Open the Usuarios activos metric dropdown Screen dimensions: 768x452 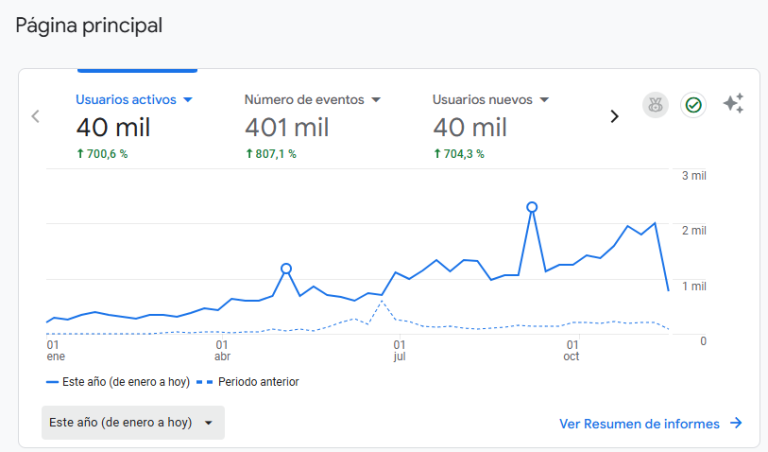pos(134,99)
